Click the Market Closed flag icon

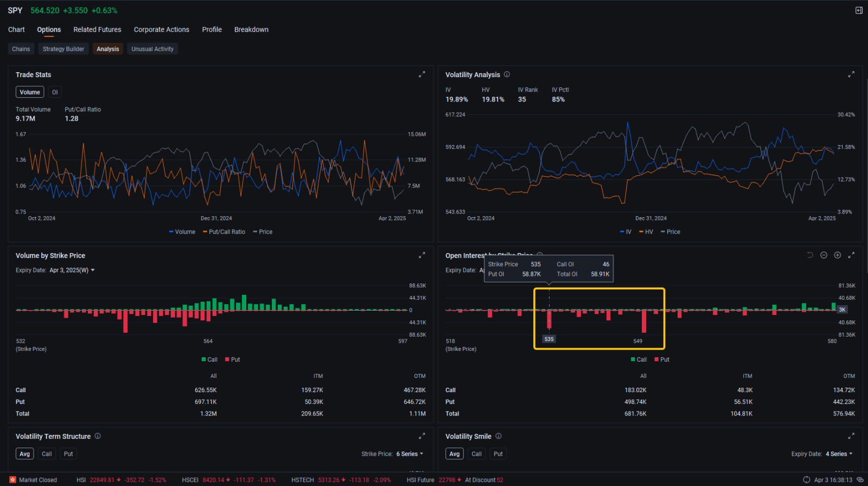pyautogui.click(x=12, y=480)
